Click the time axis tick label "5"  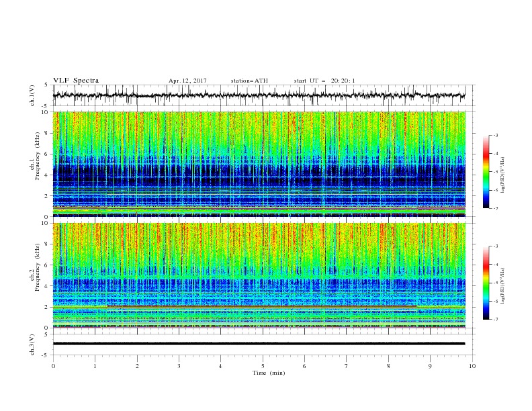pyautogui.click(x=263, y=366)
